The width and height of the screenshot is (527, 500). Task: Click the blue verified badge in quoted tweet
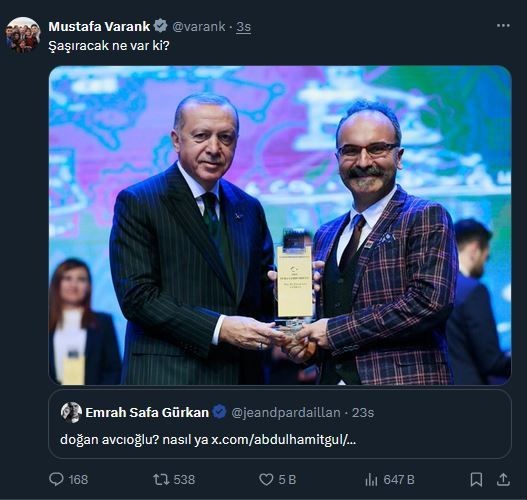click(220, 412)
